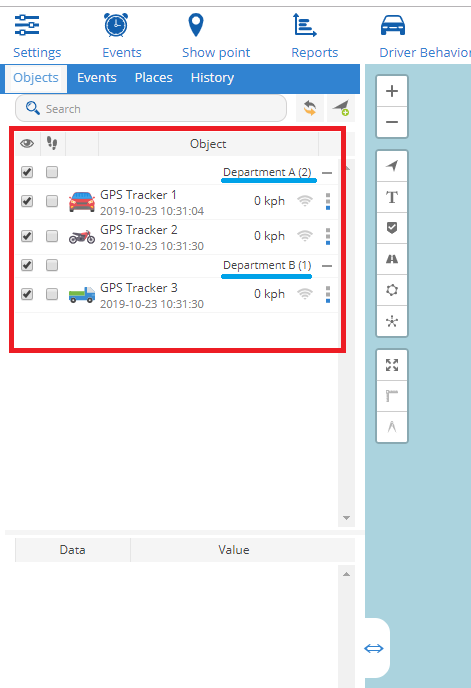Toggle visibility checkbox for Department B group

pos(27,265)
